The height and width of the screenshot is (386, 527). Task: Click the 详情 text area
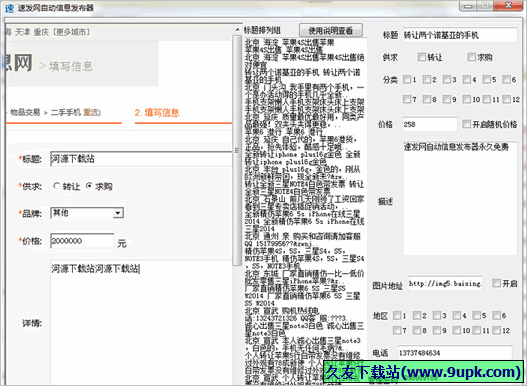[x=141, y=323]
